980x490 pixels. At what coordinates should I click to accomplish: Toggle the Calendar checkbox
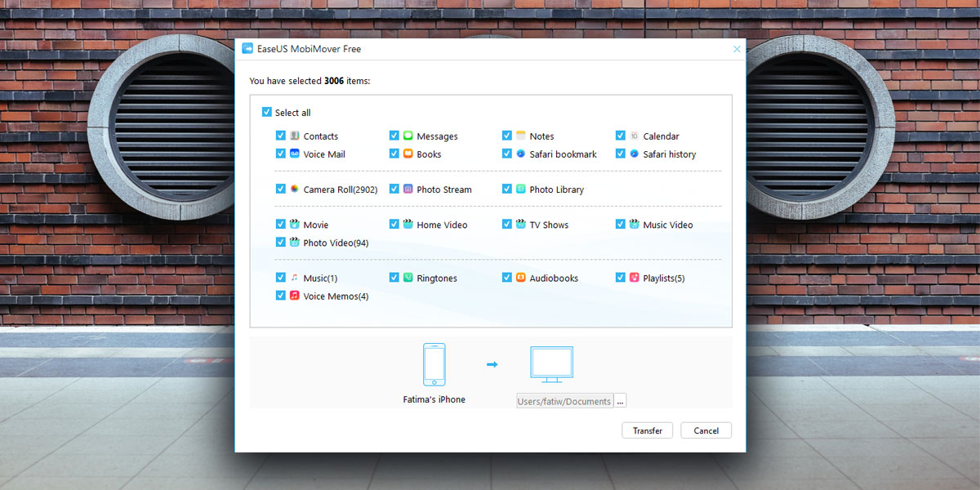tap(620, 136)
